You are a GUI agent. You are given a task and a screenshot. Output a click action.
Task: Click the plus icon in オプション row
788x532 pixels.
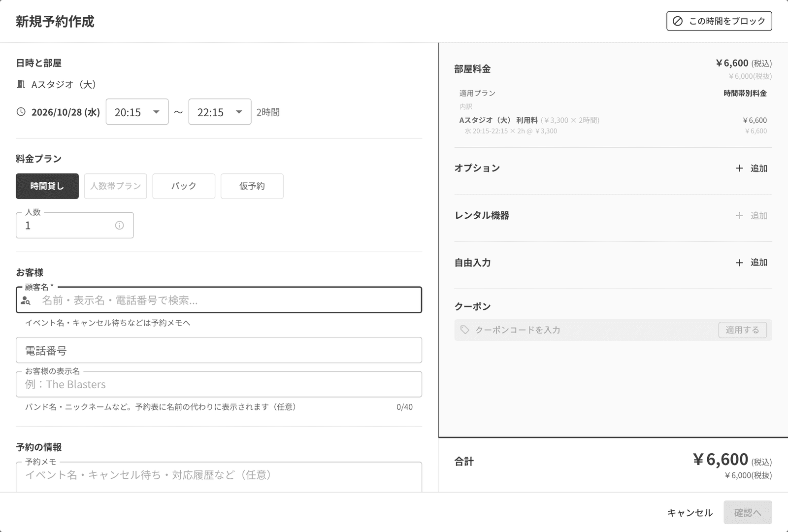point(739,168)
